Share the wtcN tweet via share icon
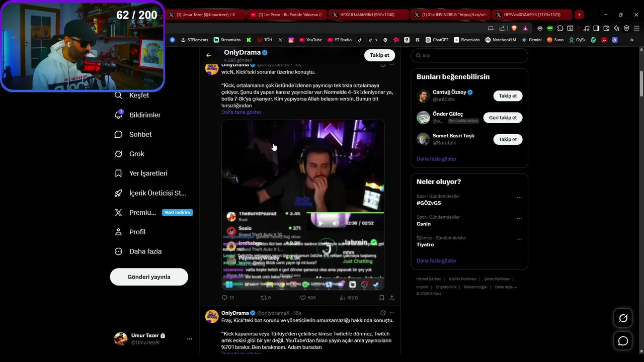Image resolution: width=644 pixels, height=362 pixels. pos(392,298)
